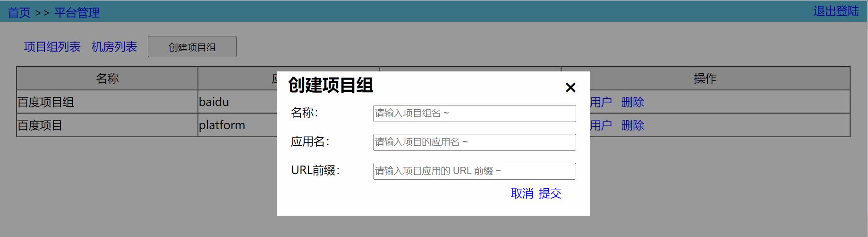Select the platform application name cell

pyautogui.click(x=222, y=125)
